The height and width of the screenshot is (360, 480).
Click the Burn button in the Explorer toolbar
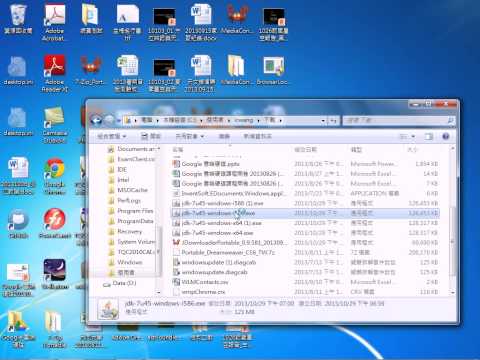(224, 136)
